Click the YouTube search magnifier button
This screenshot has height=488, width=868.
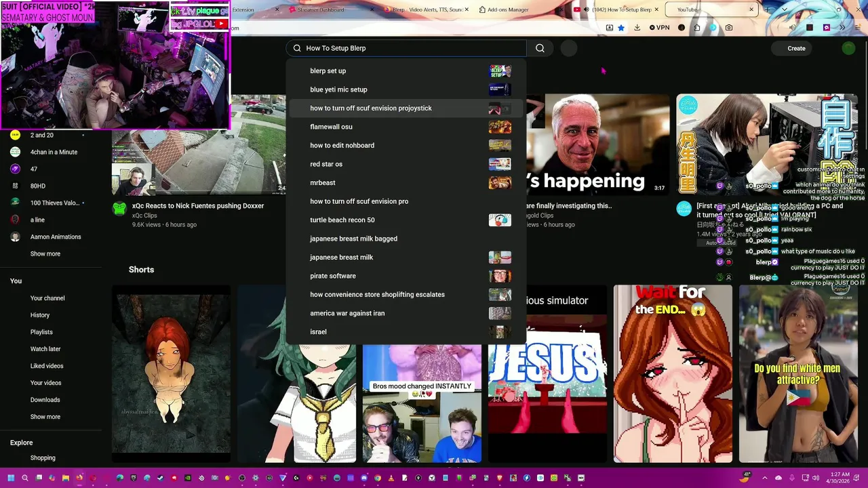pyautogui.click(x=540, y=48)
